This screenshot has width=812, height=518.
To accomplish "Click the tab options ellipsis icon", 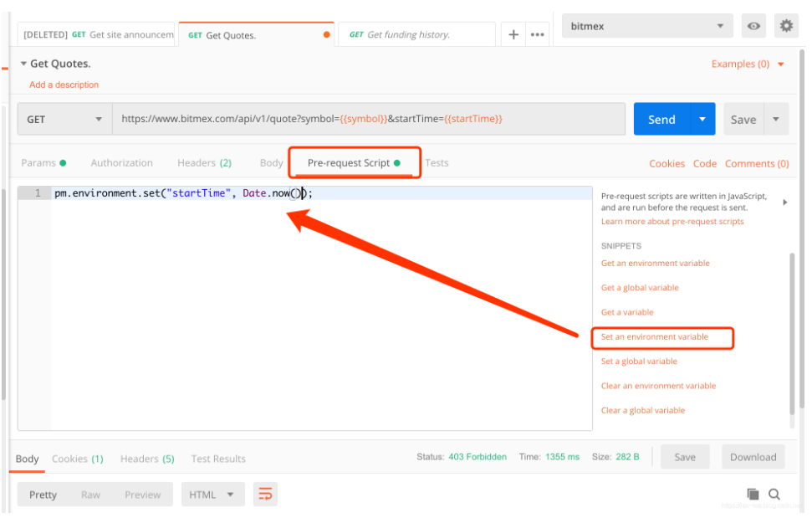I will point(537,34).
